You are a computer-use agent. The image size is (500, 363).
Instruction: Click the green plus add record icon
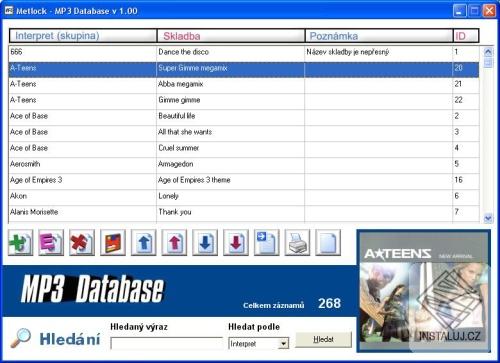pyautogui.click(x=21, y=242)
